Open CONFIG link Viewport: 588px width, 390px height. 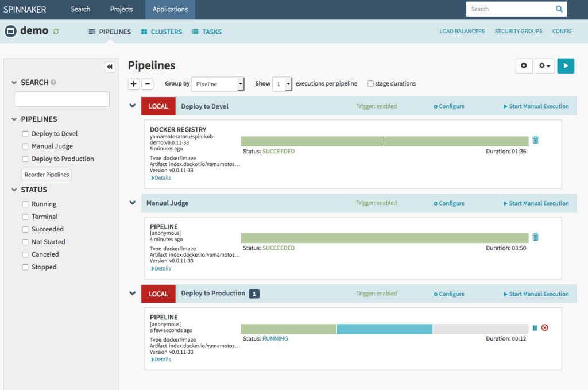coord(562,31)
